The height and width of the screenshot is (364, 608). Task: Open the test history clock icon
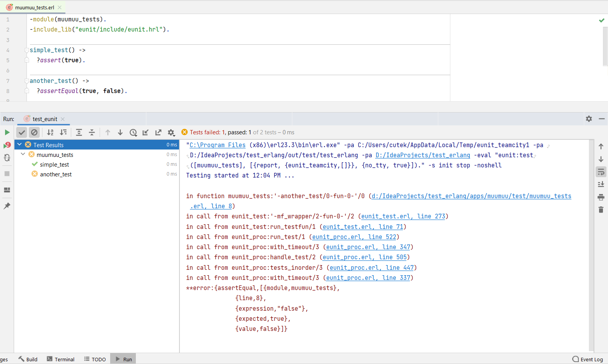[133, 132]
